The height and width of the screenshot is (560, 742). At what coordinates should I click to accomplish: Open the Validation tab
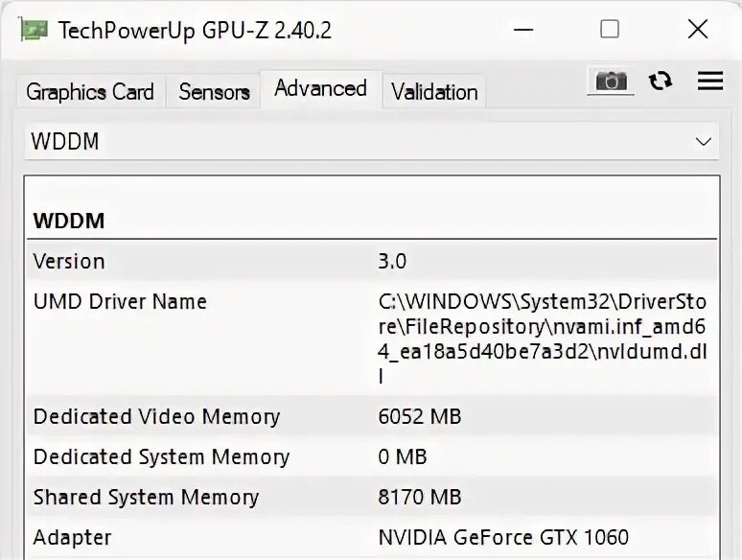434,92
